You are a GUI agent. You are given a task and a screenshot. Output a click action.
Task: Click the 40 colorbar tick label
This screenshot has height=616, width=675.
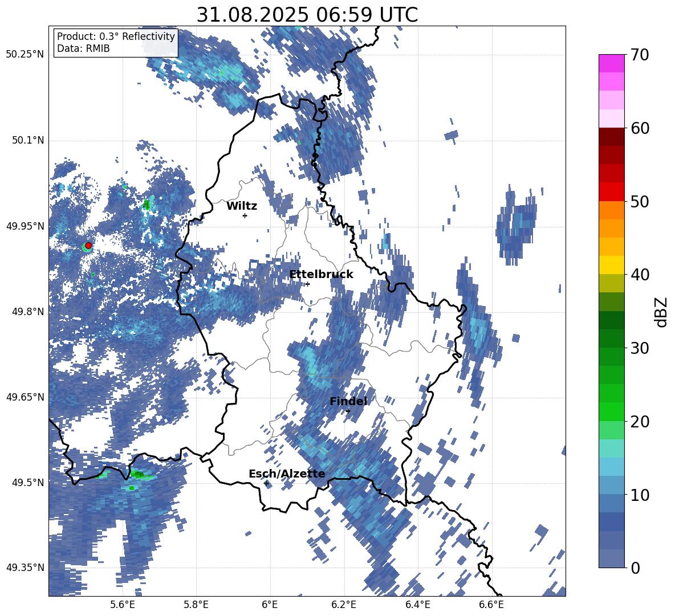[640, 275]
